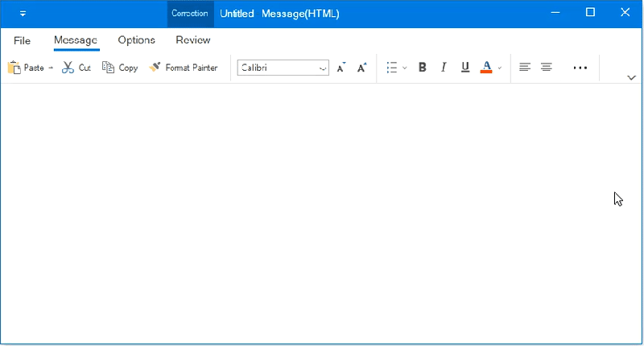Click the Copy button
The image size is (644, 346).
coord(120,68)
